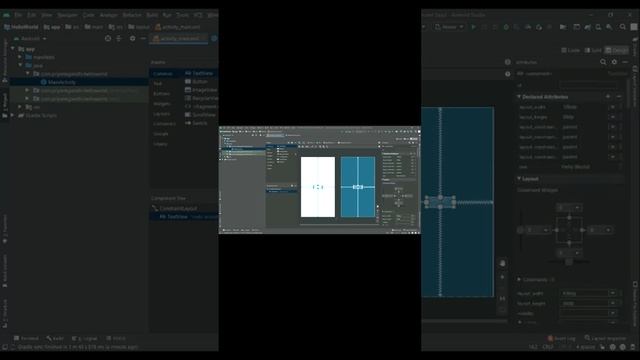The height and width of the screenshot is (360, 640).
Task: Collapse the java folder
Action: coord(20,65)
